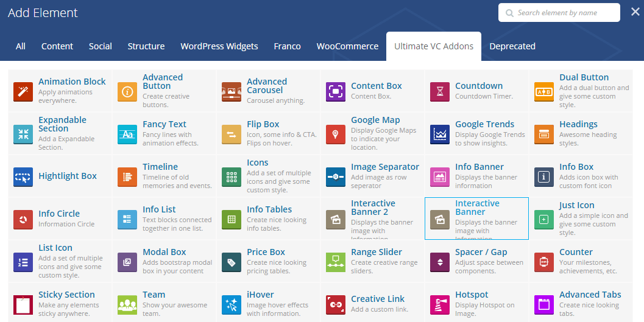Select the Google Trends title

(485, 124)
